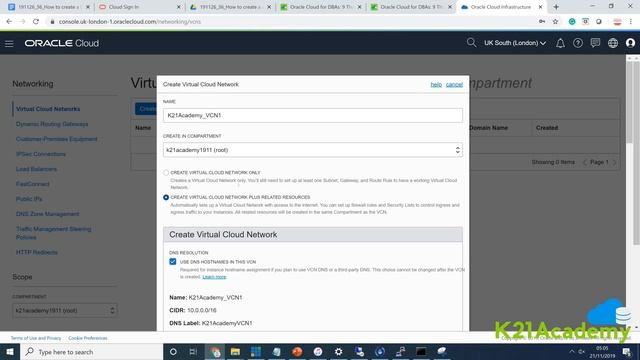This screenshot has width=640, height=360.
Task: Click the browser back arrow
Action: pos(9,22)
